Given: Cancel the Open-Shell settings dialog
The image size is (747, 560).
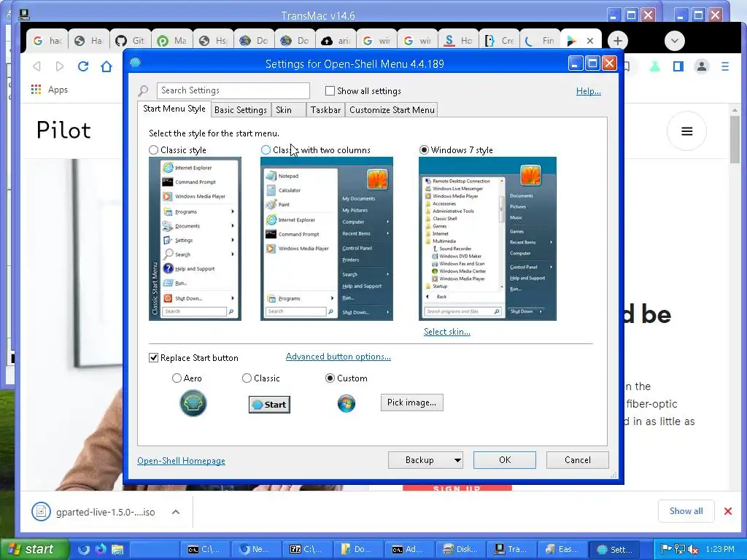Looking at the screenshot, I should pyautogui.click(x=578, y=460).
